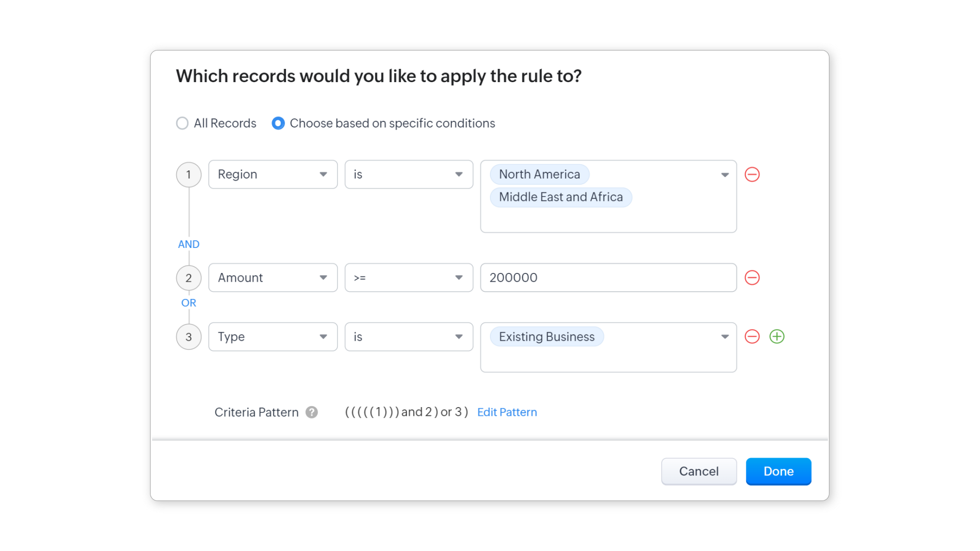Delete the Amount condition using minus icon
980x551 pixels.
752,278
